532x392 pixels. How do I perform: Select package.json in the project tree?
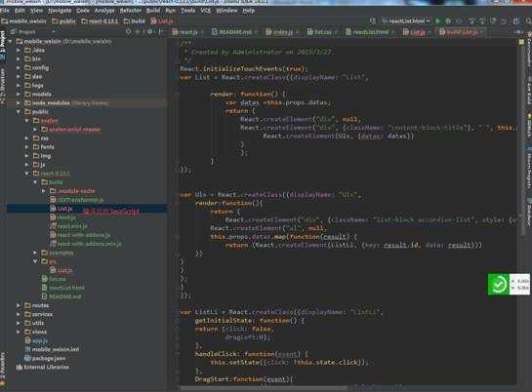tap(45, 359)
